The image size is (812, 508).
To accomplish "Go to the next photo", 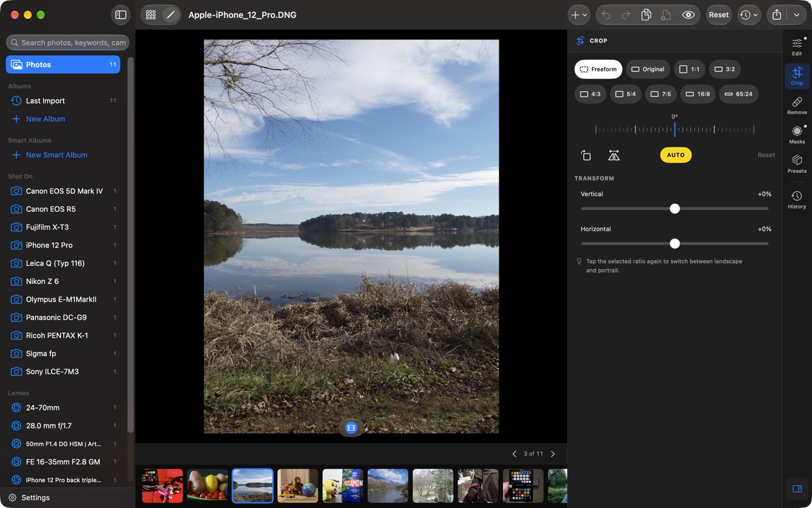I will pos(553,454).
